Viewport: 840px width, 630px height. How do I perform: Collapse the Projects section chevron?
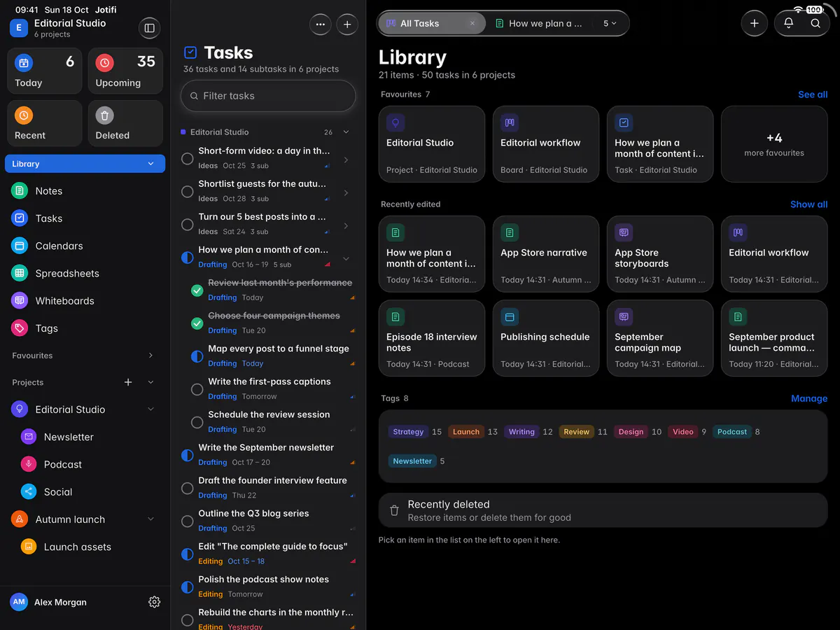150,382
